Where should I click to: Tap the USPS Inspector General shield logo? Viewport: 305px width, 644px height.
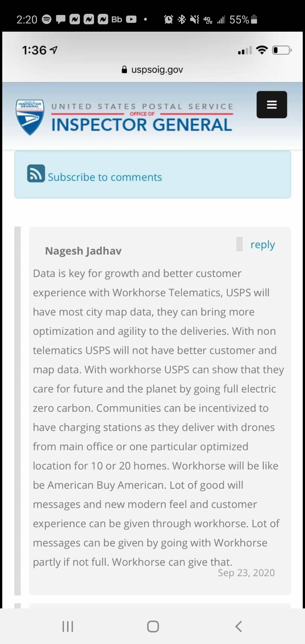(x=30, y=117)
